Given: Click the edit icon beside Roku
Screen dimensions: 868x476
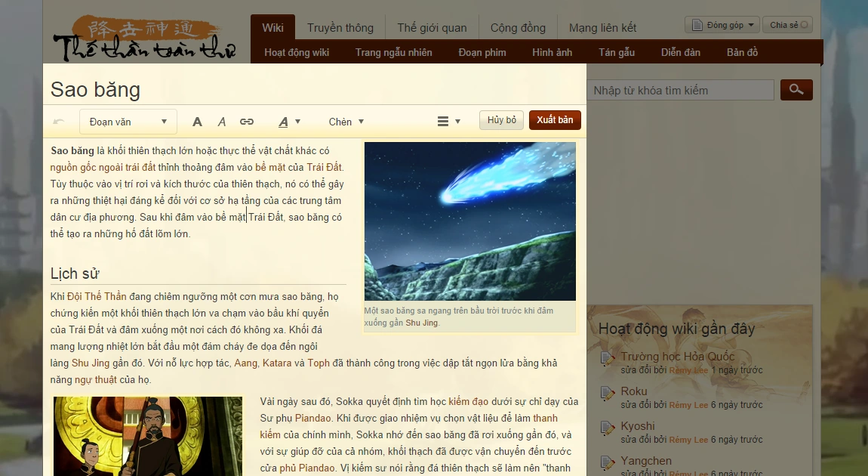Looking at the screenshot, I should point(608,394).
